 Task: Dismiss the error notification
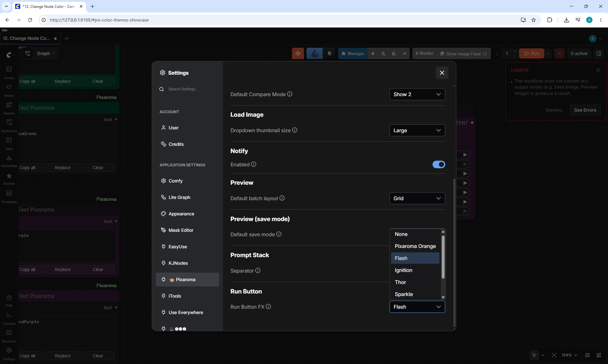[554, 110]
